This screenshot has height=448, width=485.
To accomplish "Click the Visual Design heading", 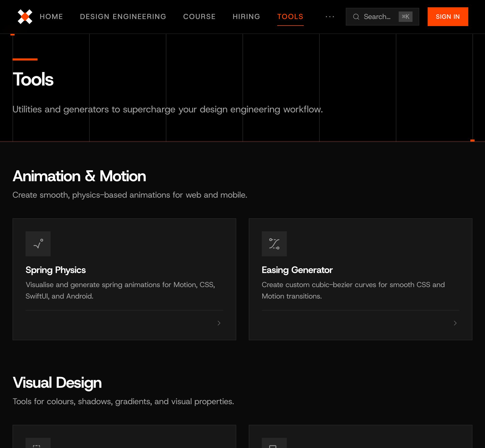I will coord(57,383).
